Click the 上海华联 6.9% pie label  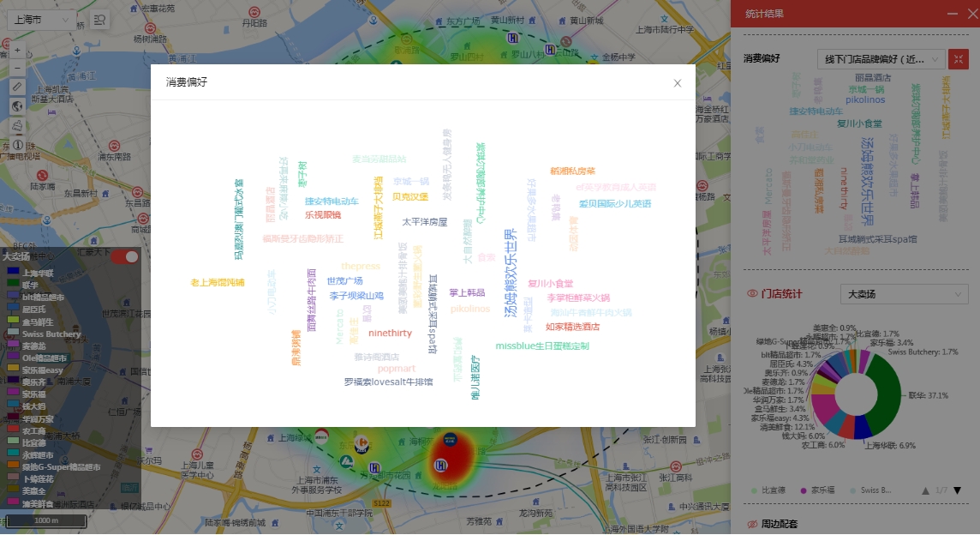click(890, 446)
